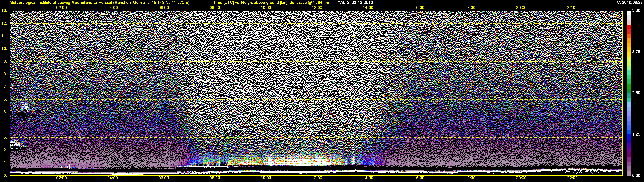Select the 16:00 label on the top time axis
This screenshot has height=182, width=644.
[419, 8]
